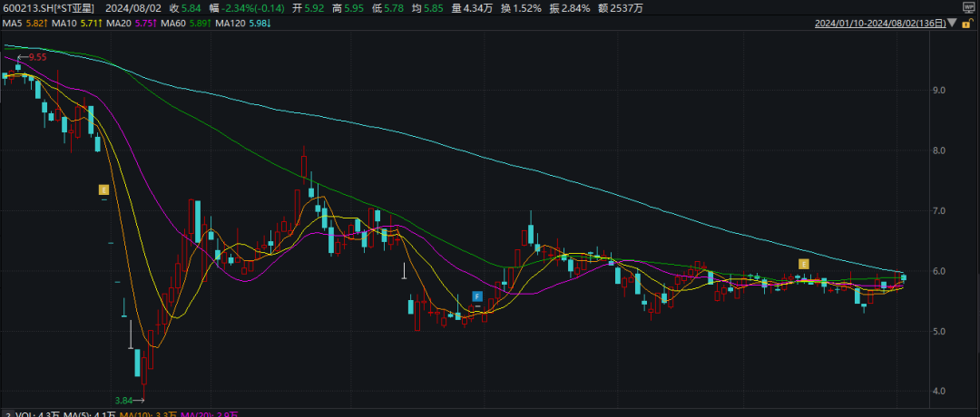The image size is (980, 417).
Task: Click the blue F event marker
Action: [476, 296]
